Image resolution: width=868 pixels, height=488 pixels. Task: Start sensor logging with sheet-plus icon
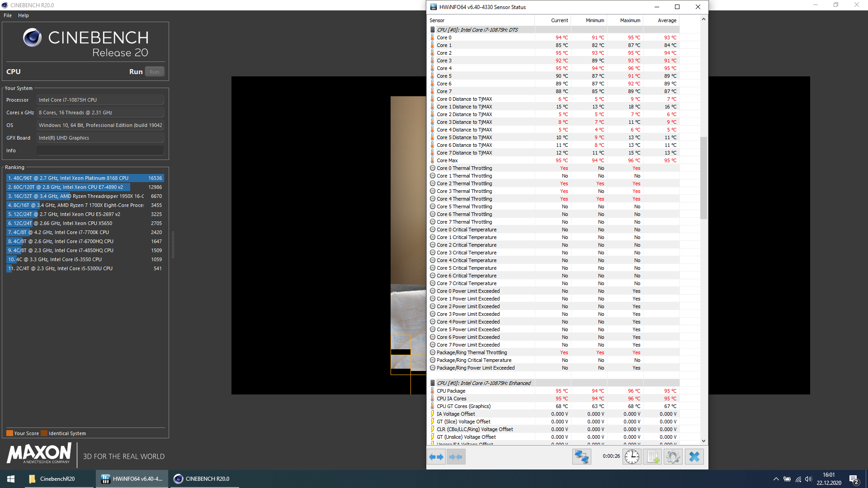[x=653, y=457]
